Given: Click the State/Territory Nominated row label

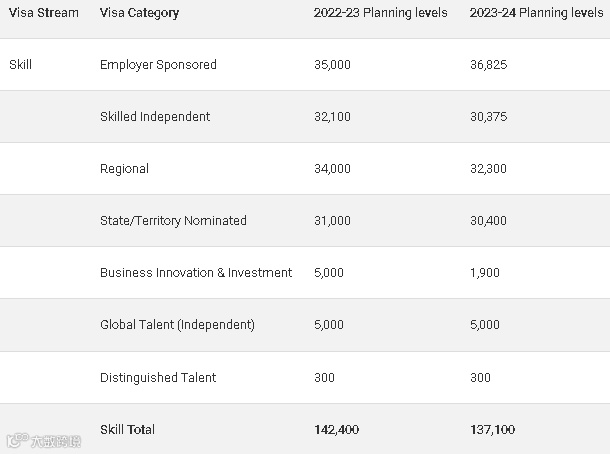Looking at the screenshot, I should tap(173, 221).
